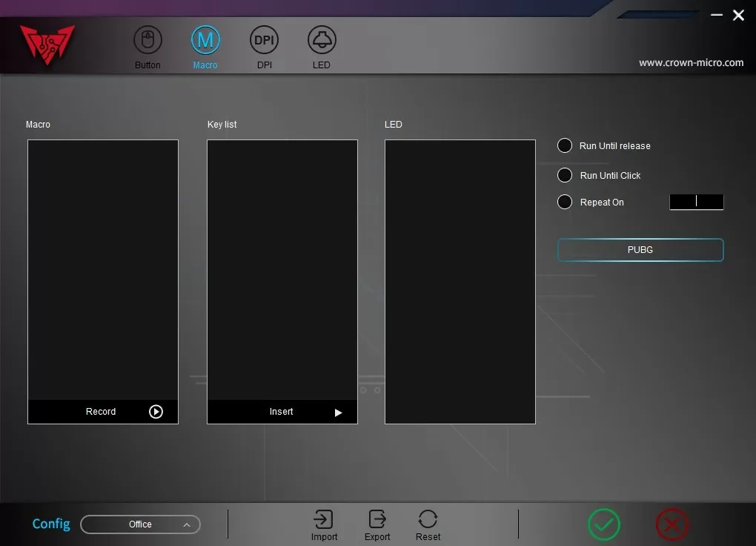Click the Import icon
Viewport: 756px width, 546px height.
[324, 519]
